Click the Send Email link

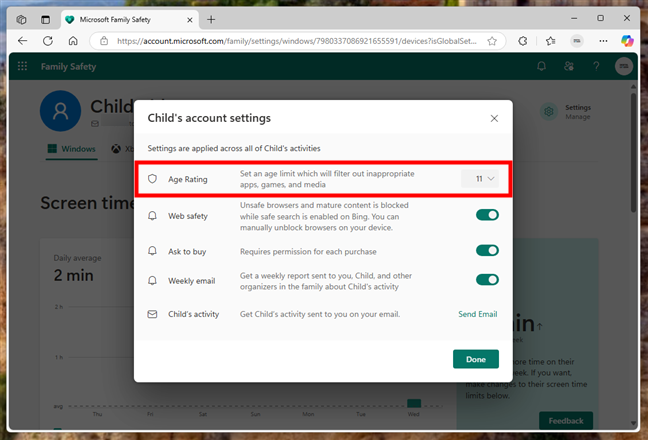pos(477,314)
